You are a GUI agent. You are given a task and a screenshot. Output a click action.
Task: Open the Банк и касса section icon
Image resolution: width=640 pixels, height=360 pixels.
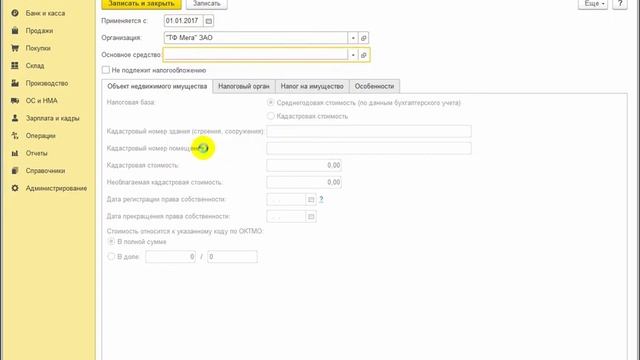coord(15,13)
